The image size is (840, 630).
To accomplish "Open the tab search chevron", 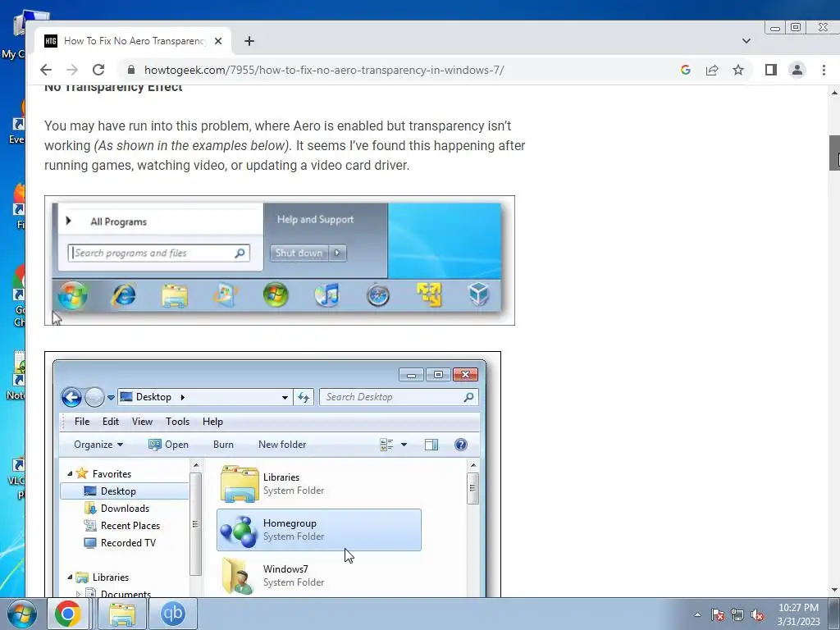I will 746,41.
